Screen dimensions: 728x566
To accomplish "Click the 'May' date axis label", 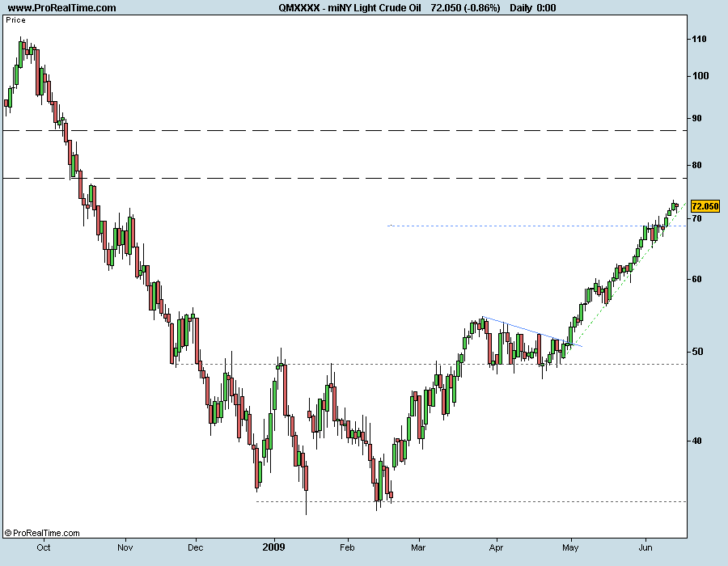I will click(x=570, y=547).
